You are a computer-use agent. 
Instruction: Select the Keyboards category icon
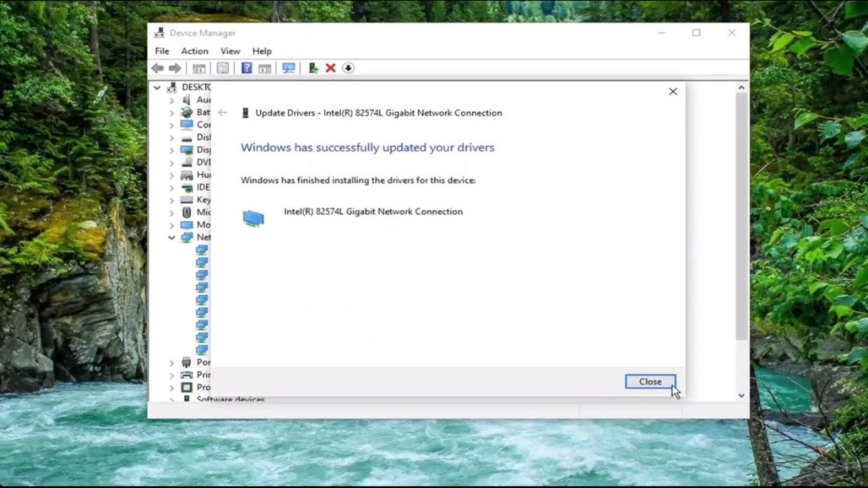(186, 200)
